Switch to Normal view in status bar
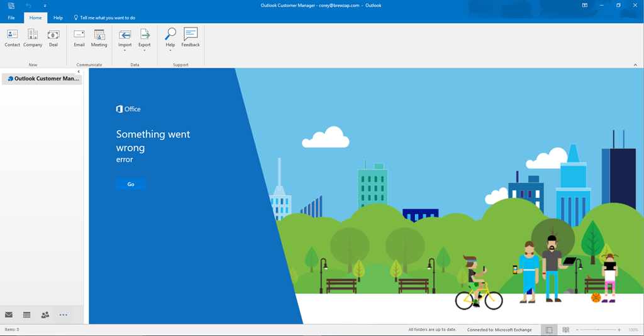Viewport: 644px width, 336px height. pyautogui.click(x=549, y=330)
